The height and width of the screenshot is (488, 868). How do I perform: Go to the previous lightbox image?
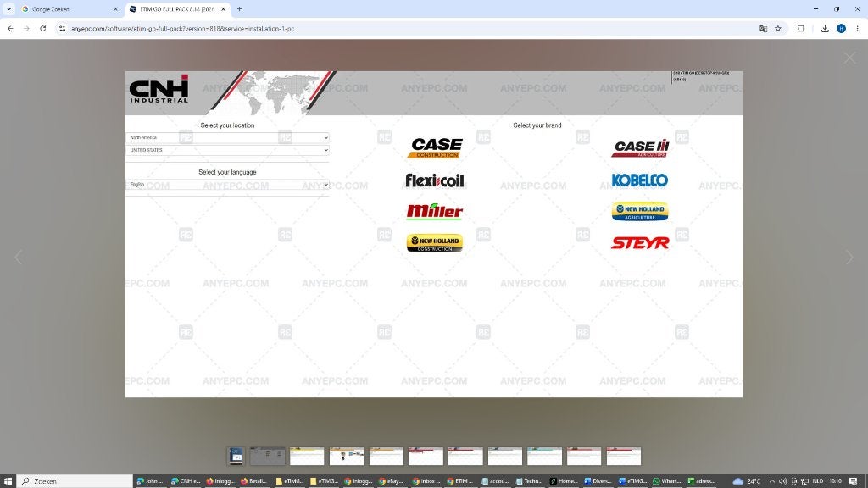19,258
